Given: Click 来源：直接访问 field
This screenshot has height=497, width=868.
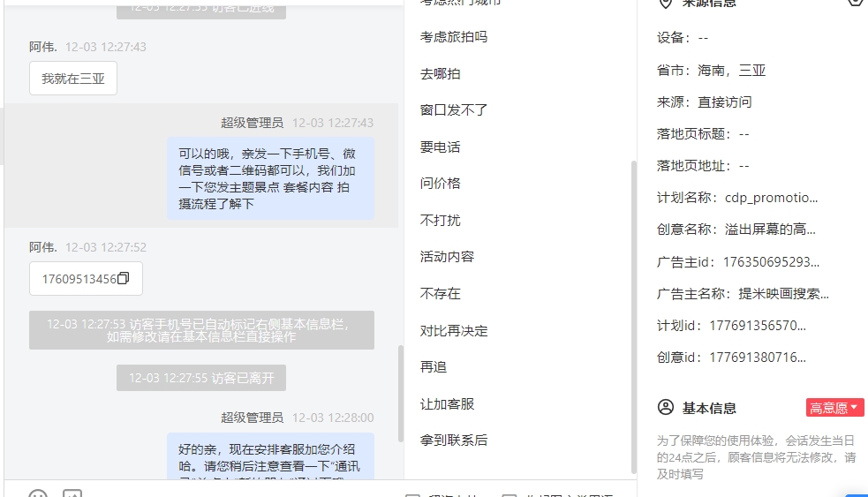Looking at the screenshot, I should pyautogui.click(x=704, y=102).
